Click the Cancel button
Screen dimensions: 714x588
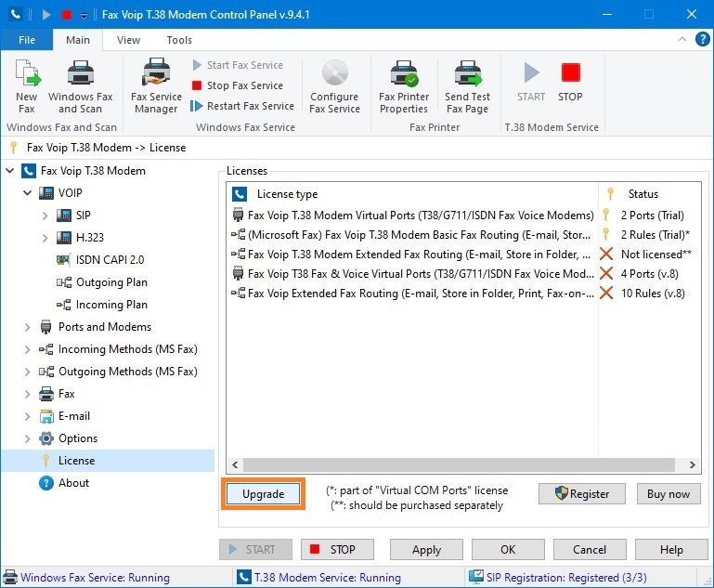(590, 549)
